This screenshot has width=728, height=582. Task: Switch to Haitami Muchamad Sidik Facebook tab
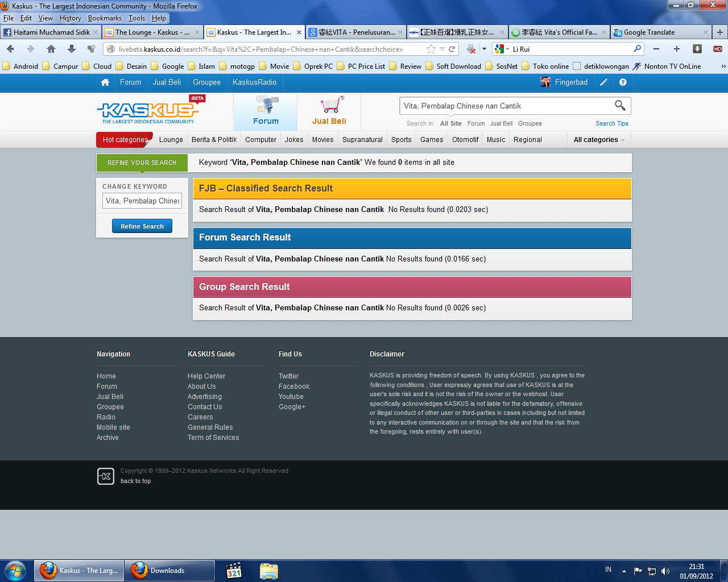[51, 32]
